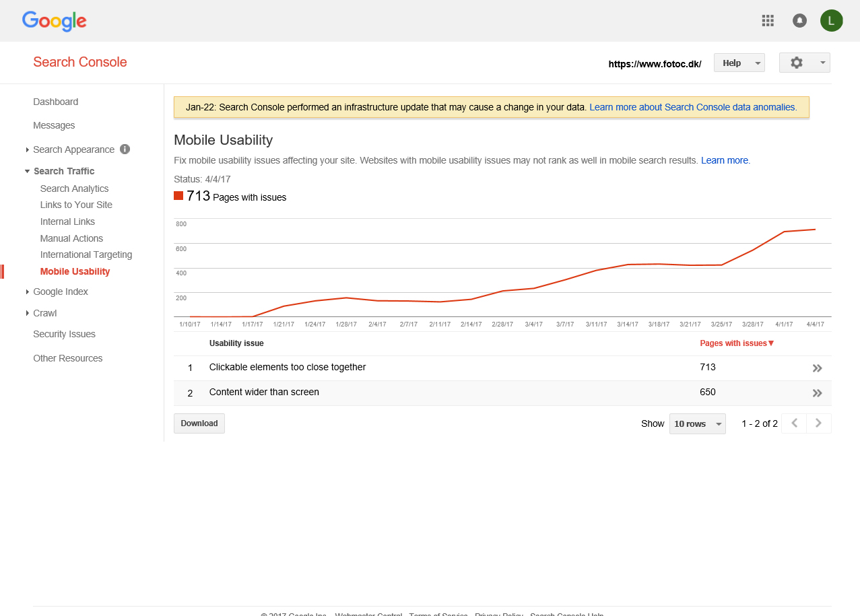Click the Google logo

(55, 21)
